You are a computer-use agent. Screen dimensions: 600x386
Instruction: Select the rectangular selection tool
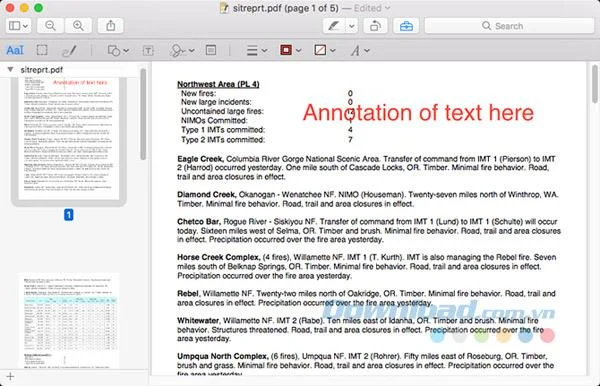pyautogui.click(x=42, y=50)
